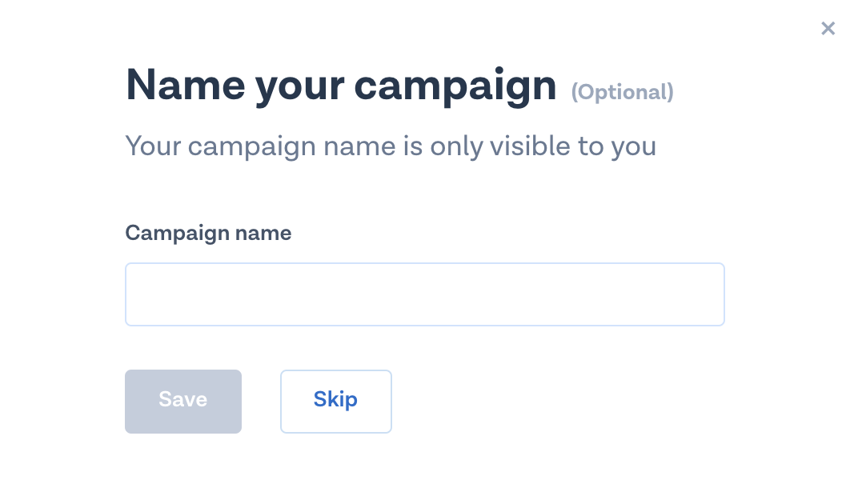Click the Skip button

[335, 401]
